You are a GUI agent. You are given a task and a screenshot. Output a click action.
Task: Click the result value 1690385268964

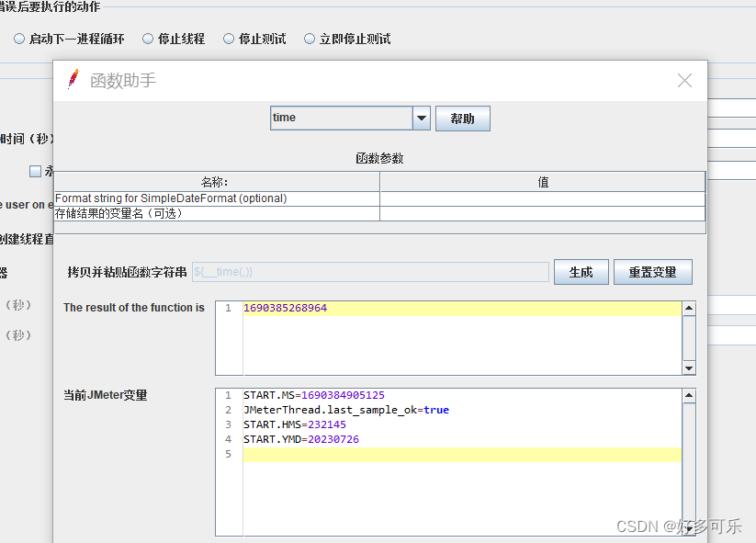coord(285,308)
